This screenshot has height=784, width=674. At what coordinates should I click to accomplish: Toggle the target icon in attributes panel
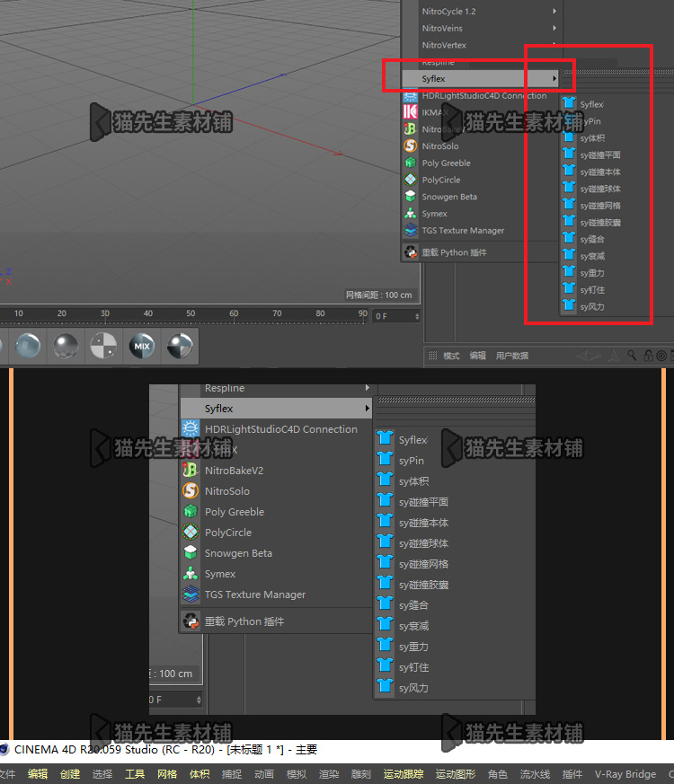(x=661, y=356)
